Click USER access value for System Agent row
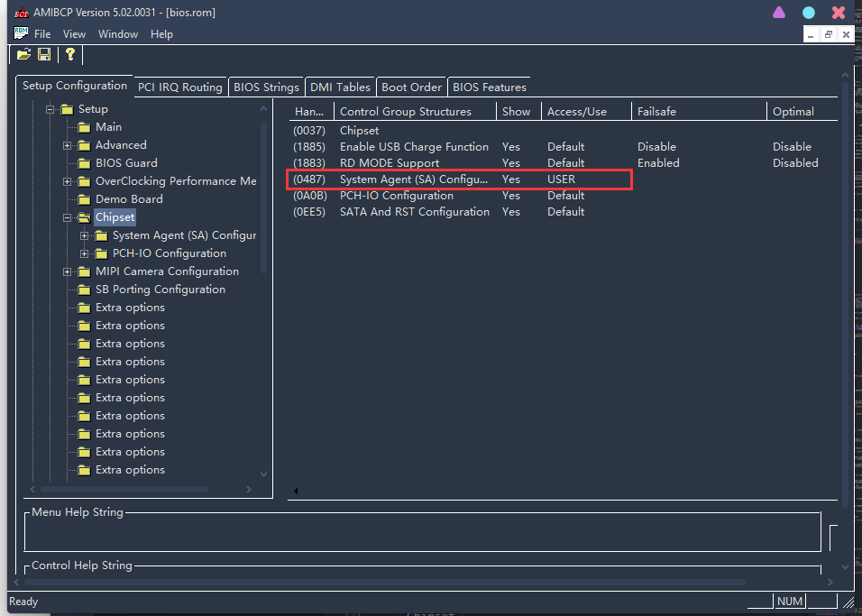Image resolution: width=862 pixels, height=616 pixels. pos(561,179)
